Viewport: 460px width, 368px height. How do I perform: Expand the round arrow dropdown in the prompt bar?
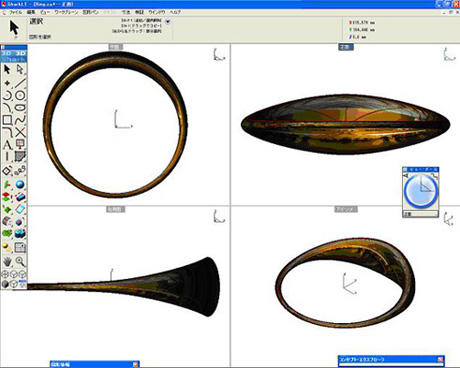[x=168, y=22]
